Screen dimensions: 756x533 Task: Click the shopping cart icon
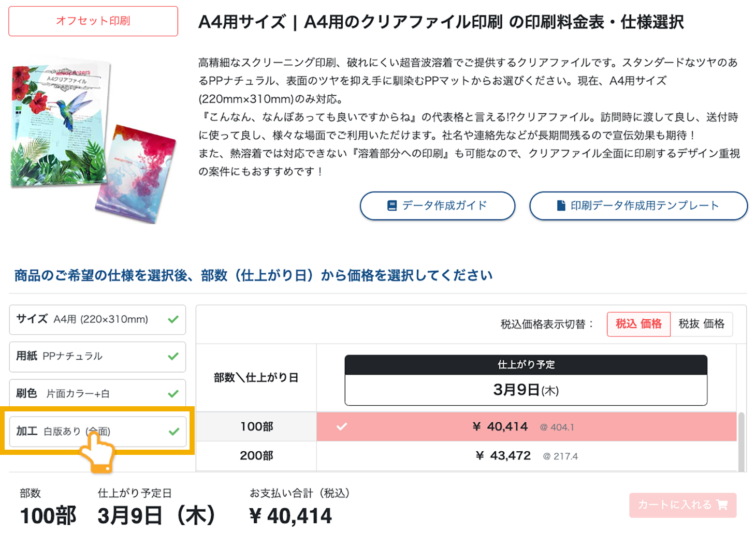coord(722,505)
